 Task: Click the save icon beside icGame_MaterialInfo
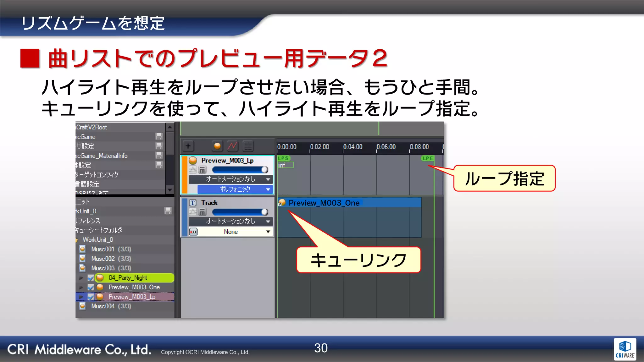(159, 156)
